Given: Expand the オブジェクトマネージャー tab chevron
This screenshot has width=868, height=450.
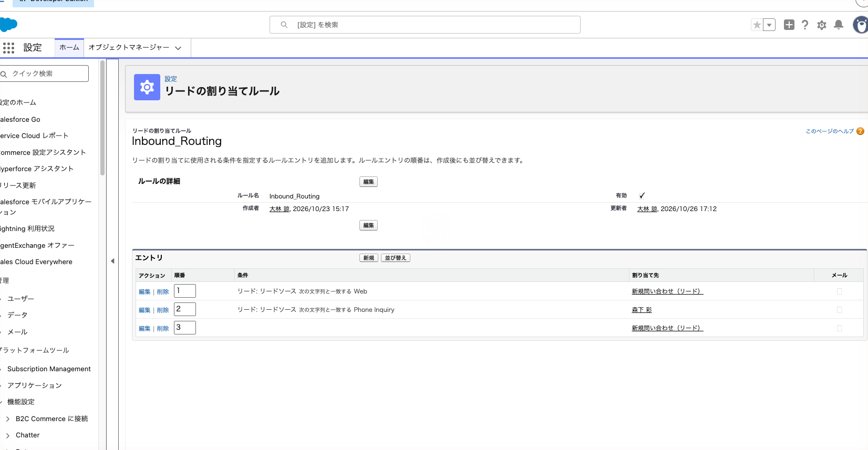Looking at the screenshot, I should [x=178, y=48].
